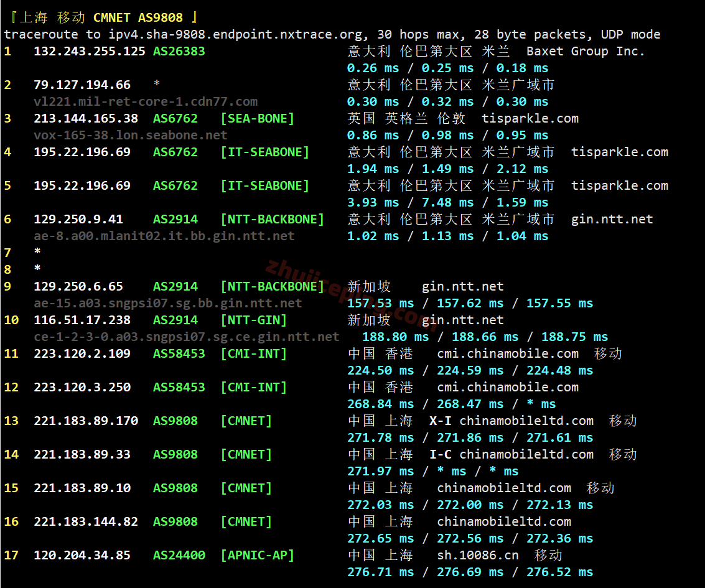Screen dimensions: 705x588
Task: Click IP address 223.120.3.250
Action: click(82, 387)
